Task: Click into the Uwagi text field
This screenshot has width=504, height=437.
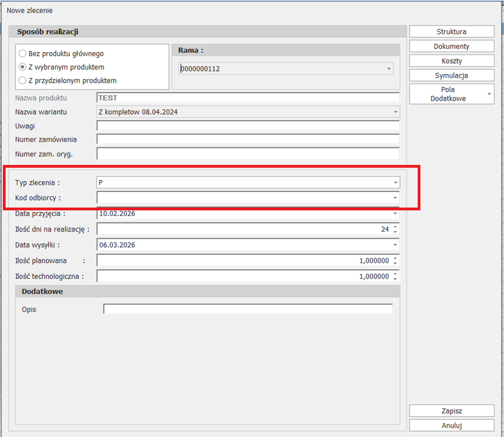Action: [247, 126]
